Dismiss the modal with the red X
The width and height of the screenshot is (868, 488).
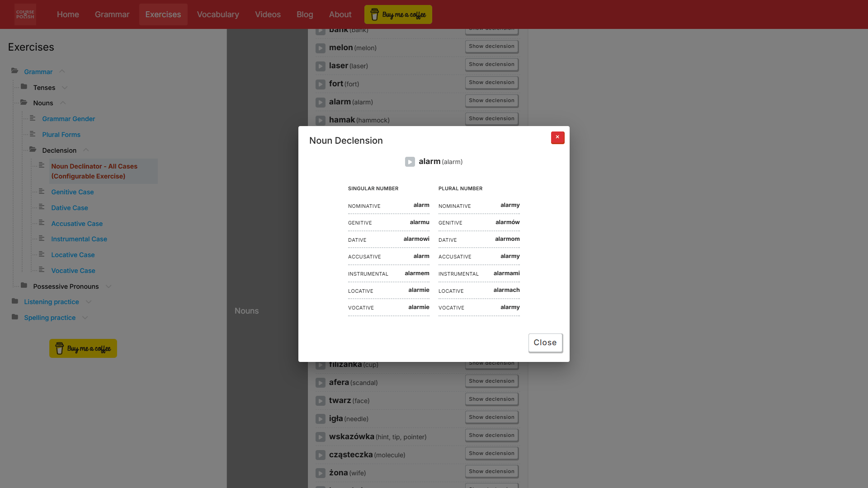(x=557, y=138)
